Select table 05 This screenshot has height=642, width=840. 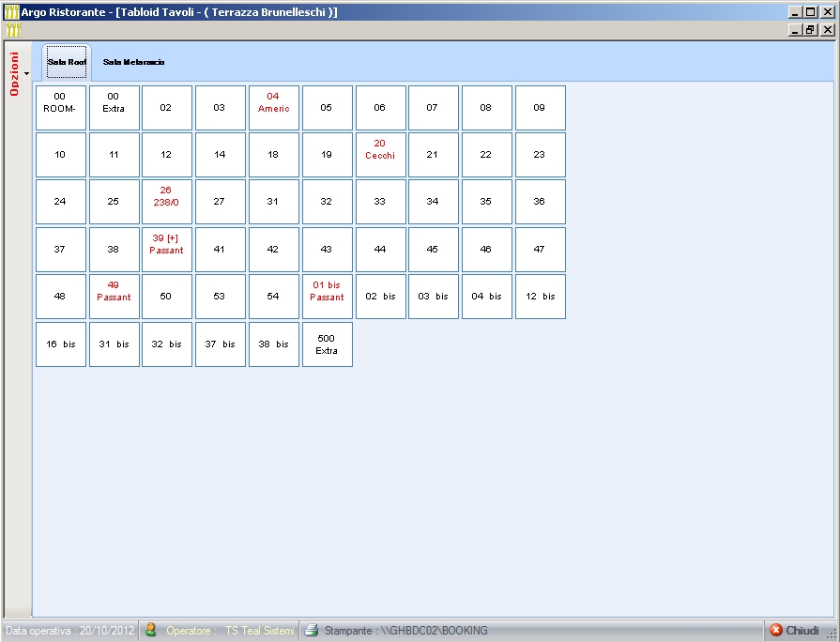[x=328, y=108]
